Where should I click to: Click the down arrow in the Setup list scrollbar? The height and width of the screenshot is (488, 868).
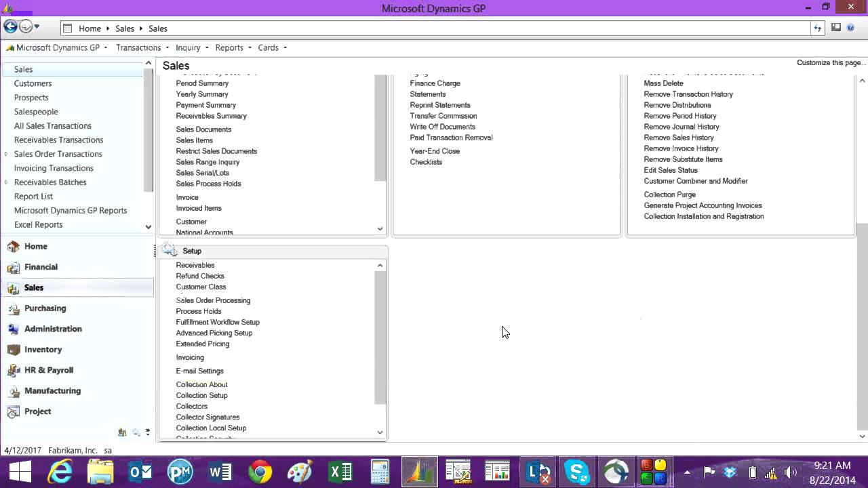pyautogui.click(x=380, y=432)
